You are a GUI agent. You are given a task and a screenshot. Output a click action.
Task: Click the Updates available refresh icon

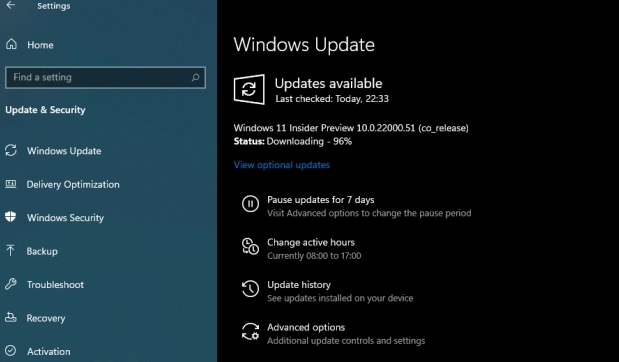tap(249, 90)
